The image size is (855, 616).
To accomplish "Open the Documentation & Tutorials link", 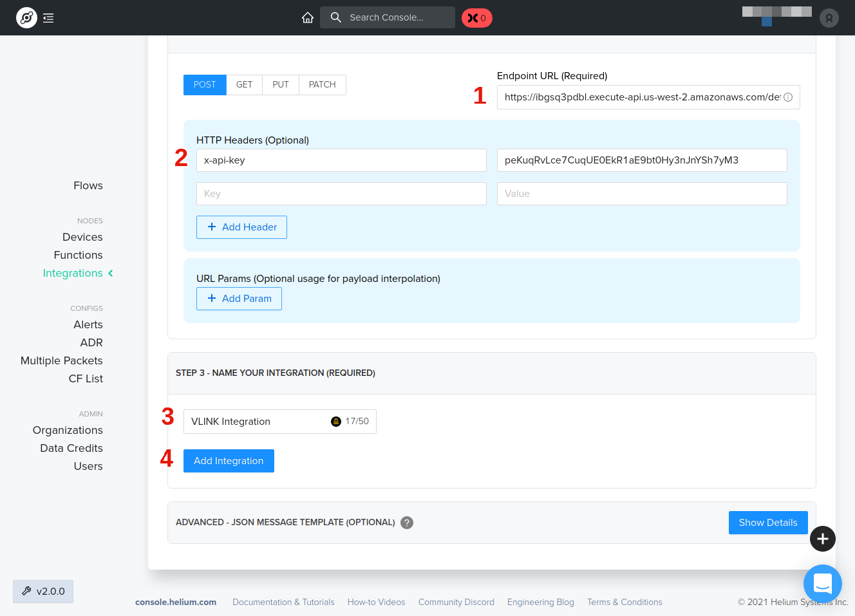I will coord(283,602).
